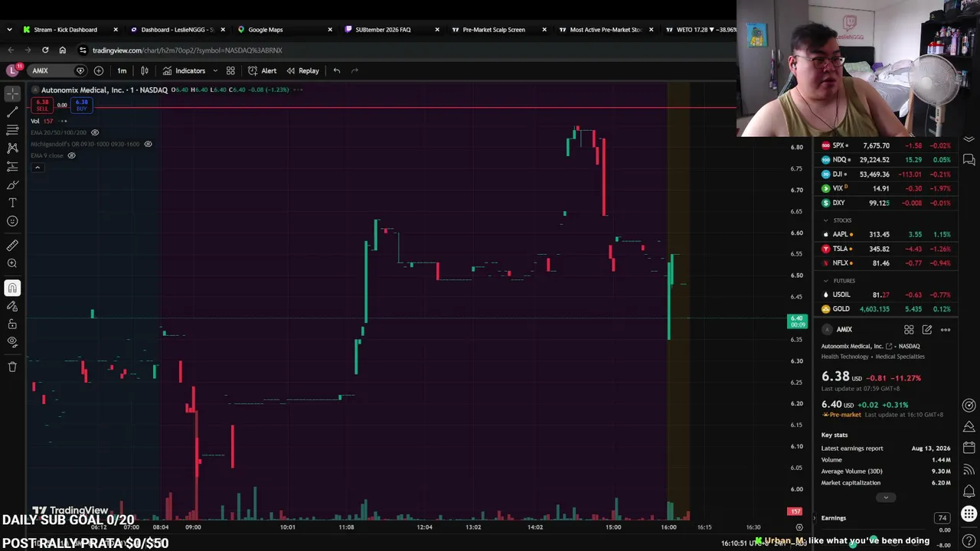Select the ruler measure tool
This screenshot has width=980, height=551.
12,246
